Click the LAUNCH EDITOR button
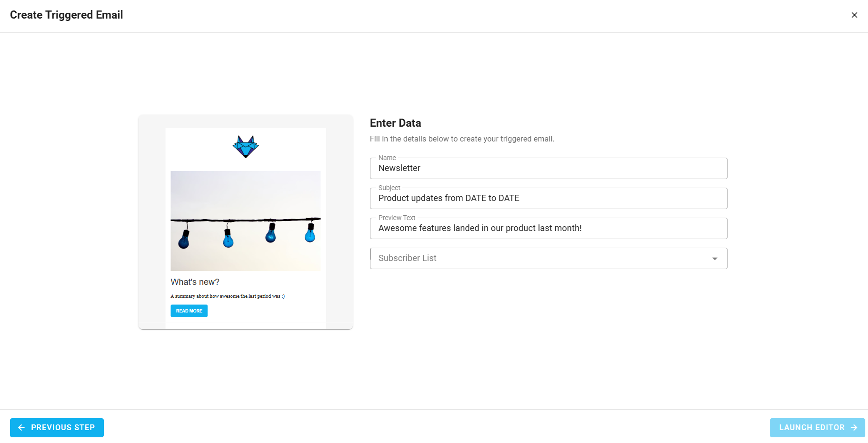Image resolution: width=868 pixels, height=443 pixels. (x=817, y=427)
